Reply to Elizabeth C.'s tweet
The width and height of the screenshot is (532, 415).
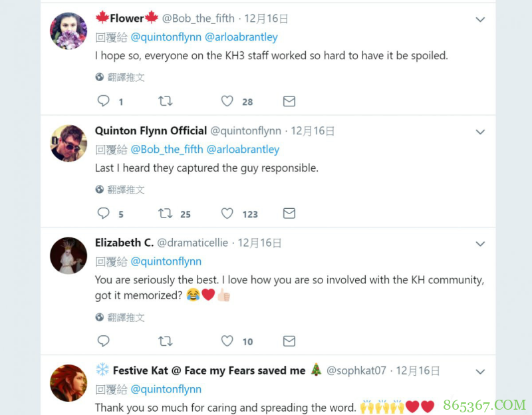[104, 341]
